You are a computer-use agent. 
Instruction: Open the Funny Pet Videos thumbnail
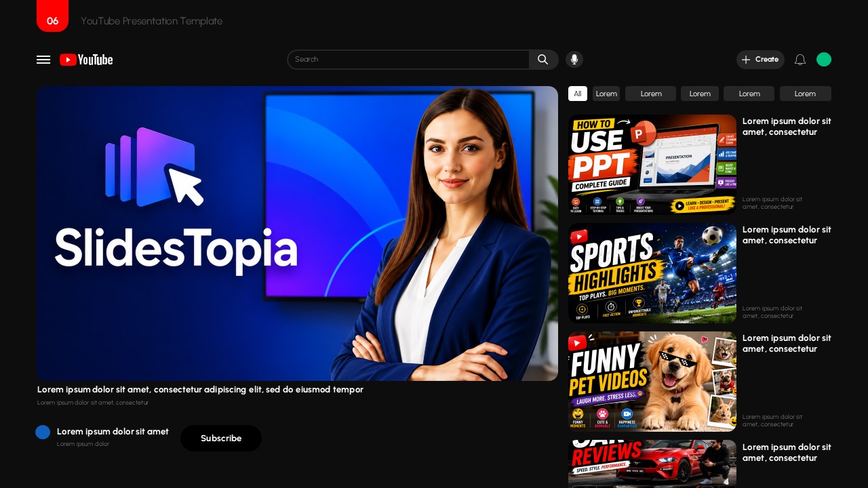pyautogui.click(x=652, y=382)
